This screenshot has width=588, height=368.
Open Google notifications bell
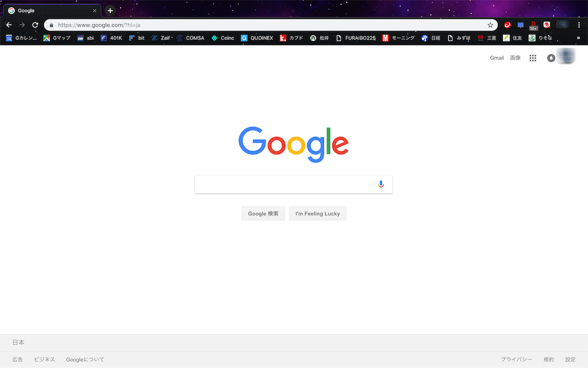click(x=551, y=58)
